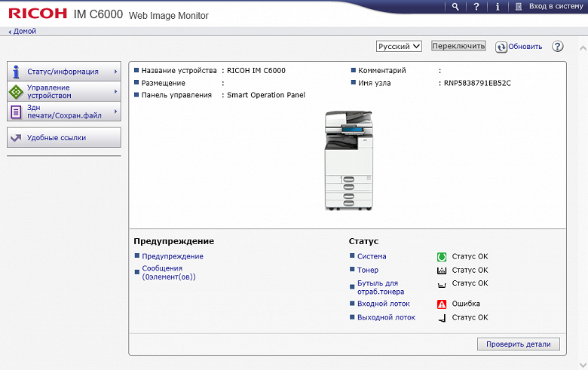Click the 'Переключить' button
This screenshot has height=370, width=588.
tap(458, 46)
